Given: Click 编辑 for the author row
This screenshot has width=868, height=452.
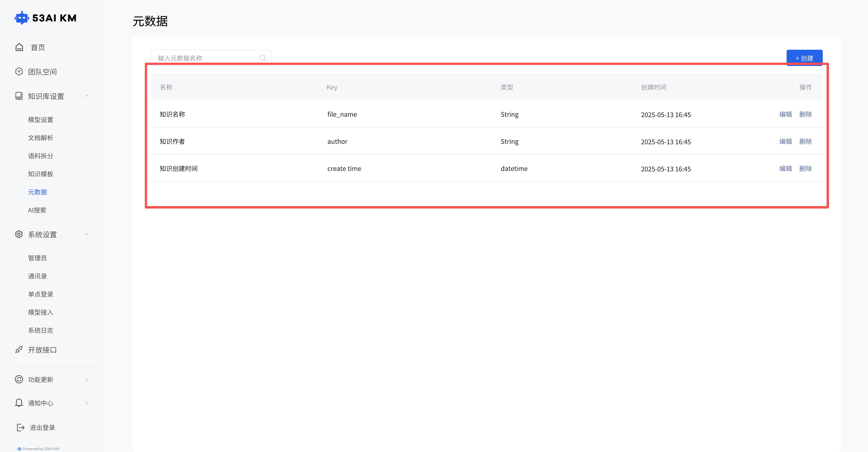Looking at the screenshot, I should (x=785, y=141).
